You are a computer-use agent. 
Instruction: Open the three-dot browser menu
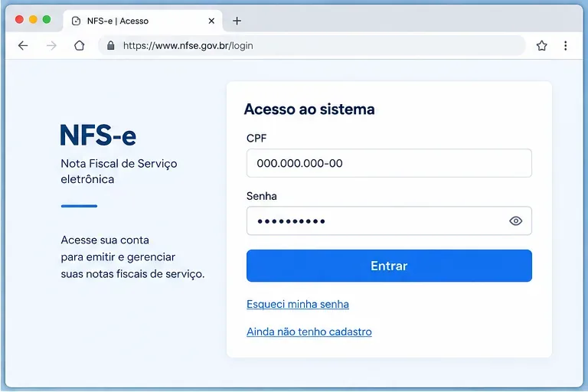click(x=566, y=46)
